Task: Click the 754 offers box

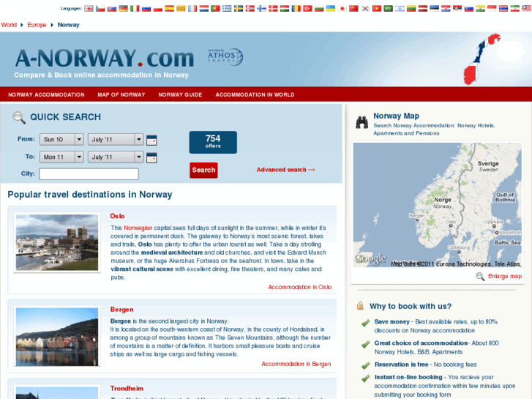Action: point(213,142)
